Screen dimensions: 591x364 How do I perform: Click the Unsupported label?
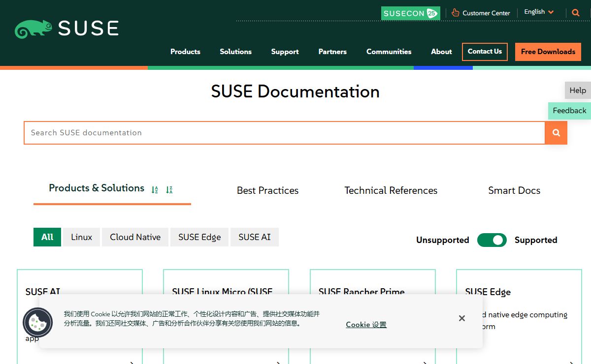point(442,240)
